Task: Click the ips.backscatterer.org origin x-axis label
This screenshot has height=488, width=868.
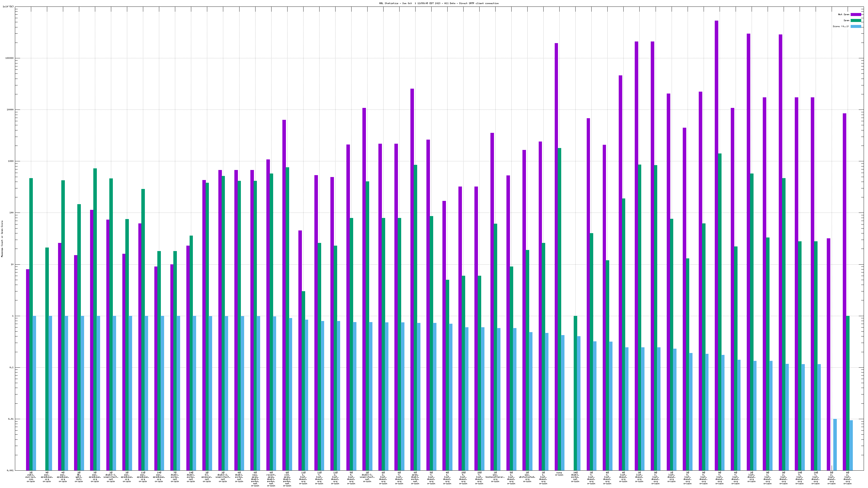Action: [495, 477]
